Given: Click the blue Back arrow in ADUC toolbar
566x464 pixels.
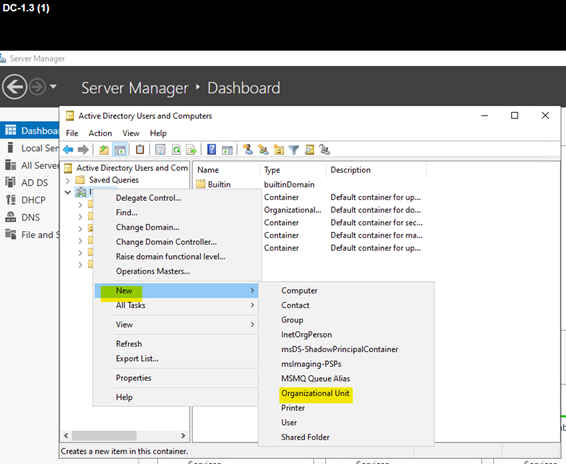Looking at the screenshot, I should click(68, 149).
